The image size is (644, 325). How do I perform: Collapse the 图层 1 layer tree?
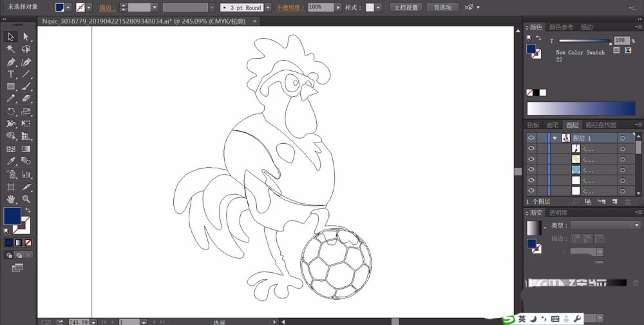(555, 138)
